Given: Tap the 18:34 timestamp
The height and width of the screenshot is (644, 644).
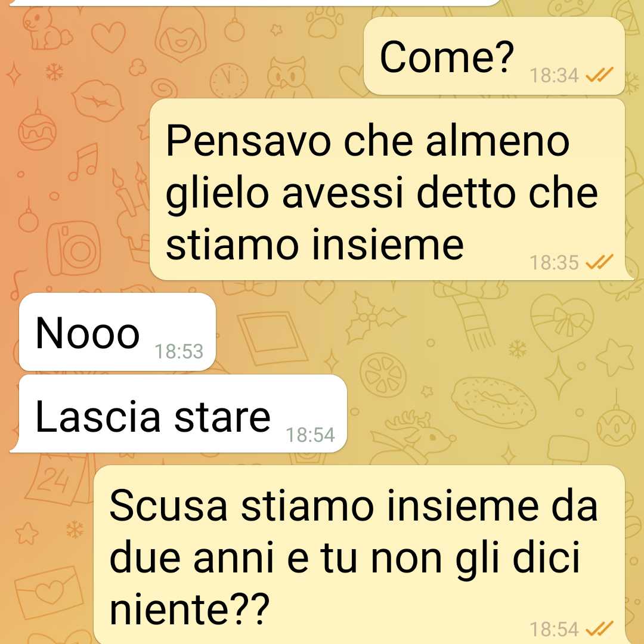Looking at the screenshot, I should (554, 76).
